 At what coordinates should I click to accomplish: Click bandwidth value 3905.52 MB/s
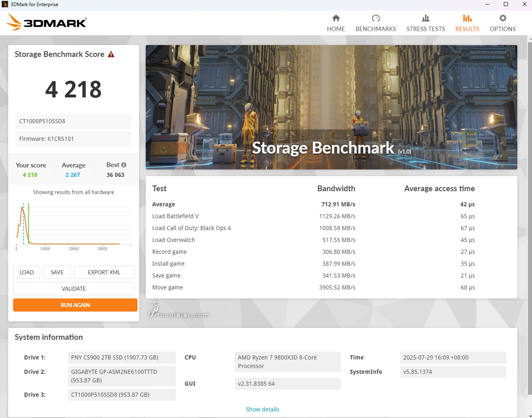coord(337,287)
